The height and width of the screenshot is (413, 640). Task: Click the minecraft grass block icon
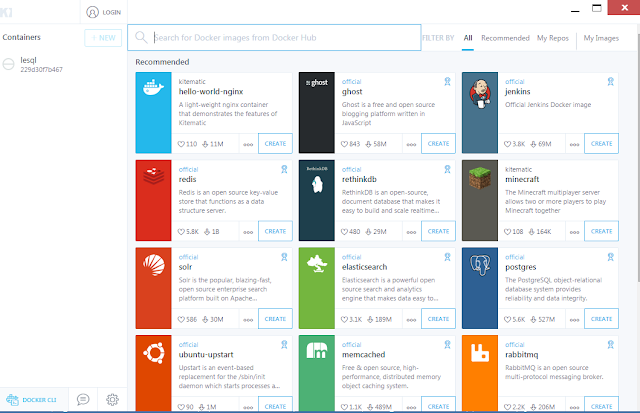[x=480, y=178]
